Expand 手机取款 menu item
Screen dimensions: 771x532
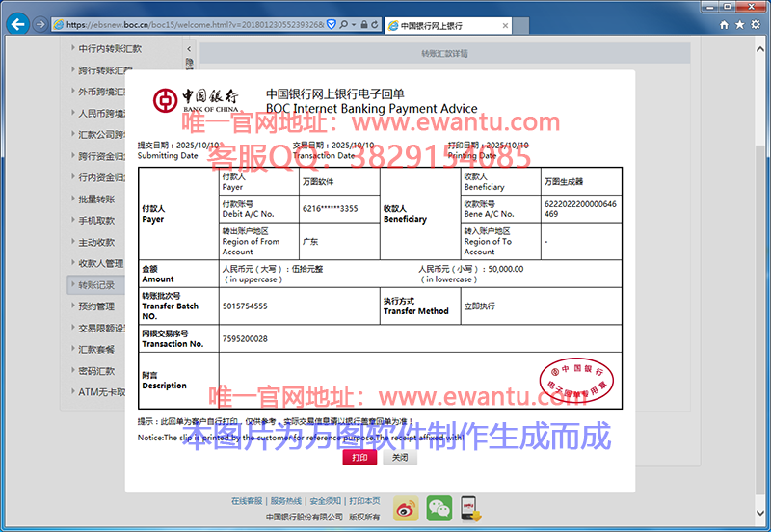pyautogui.click(x=96, y=221)
